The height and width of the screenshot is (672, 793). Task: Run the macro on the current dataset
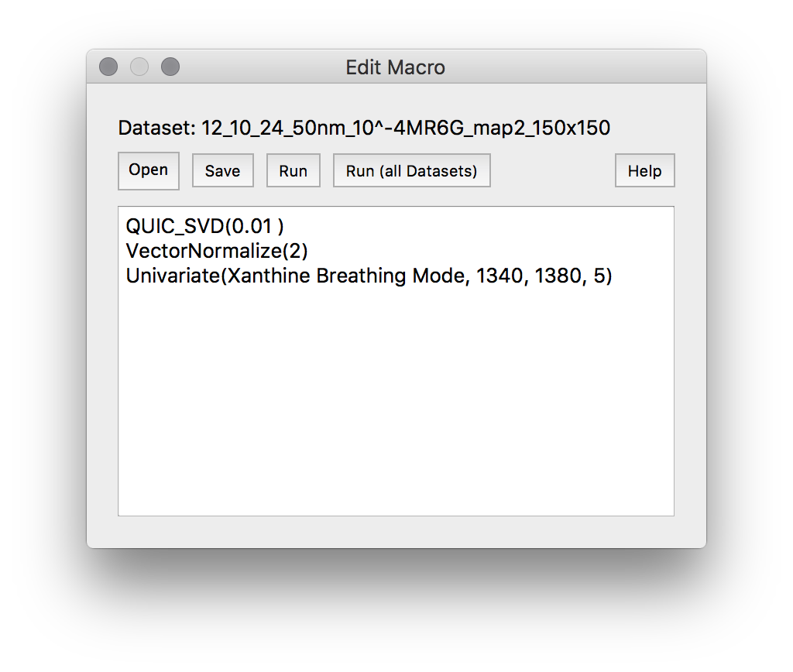tap(293, 170)
